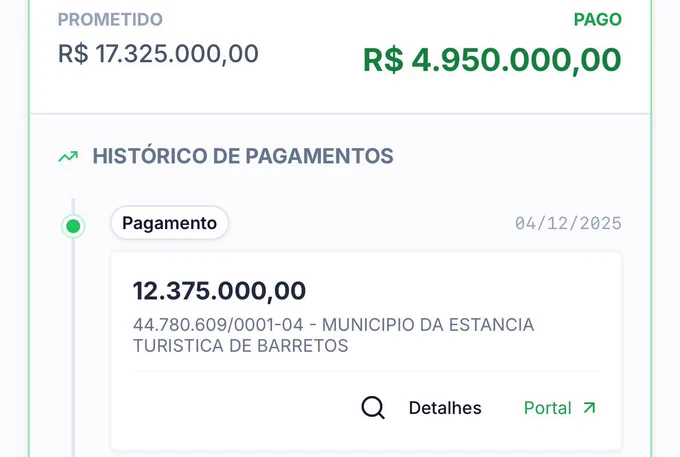The width and height of the screenshot is (680, 457).
Task: Select the payment amount 12.375.000,00
Action: 219,291
